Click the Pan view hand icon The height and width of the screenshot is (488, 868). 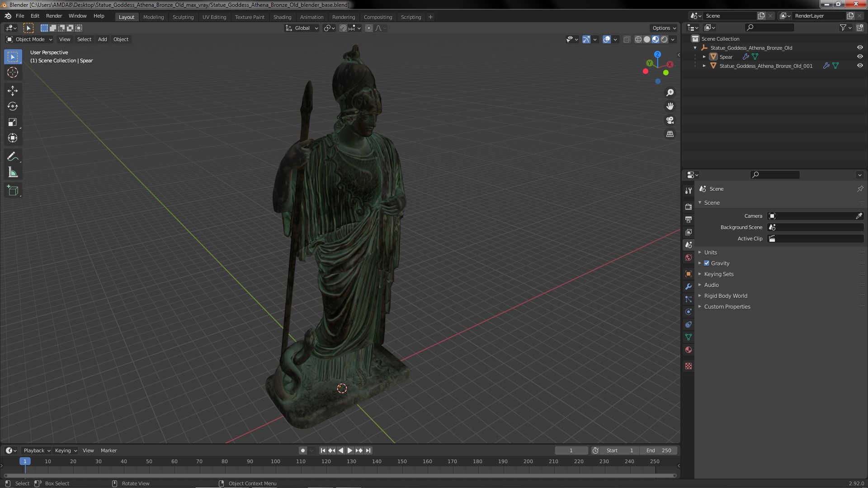670,106
